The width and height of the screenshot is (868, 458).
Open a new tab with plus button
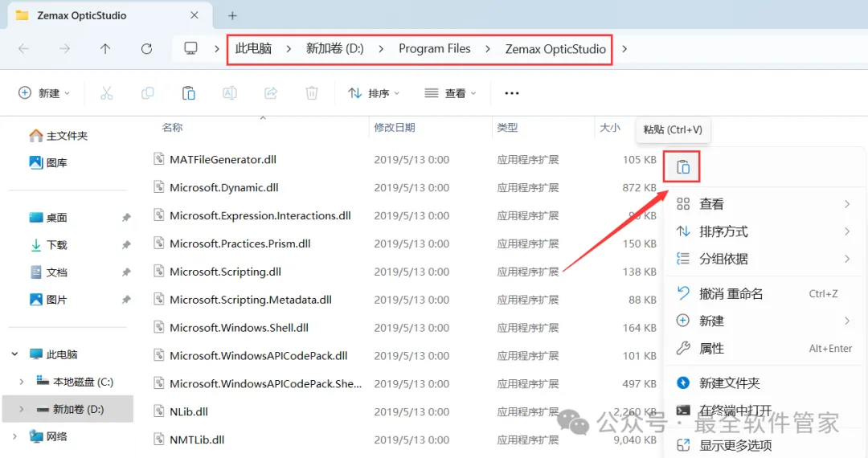pyautogui.click(x=232, y=15)
